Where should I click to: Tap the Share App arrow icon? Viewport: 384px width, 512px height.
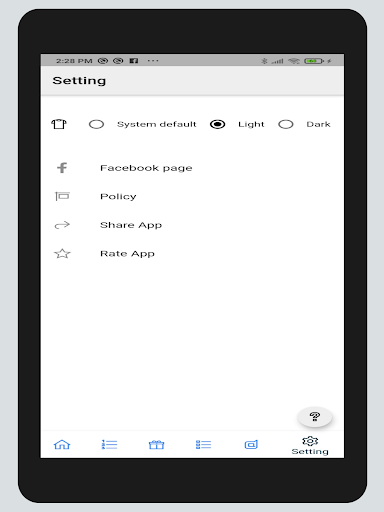[x=62, y=225]
